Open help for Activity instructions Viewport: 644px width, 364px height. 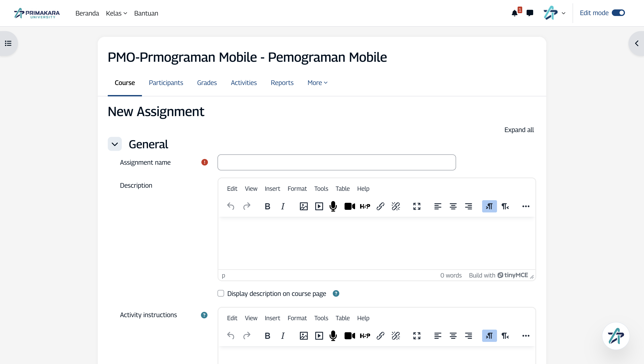pos(204,315)
